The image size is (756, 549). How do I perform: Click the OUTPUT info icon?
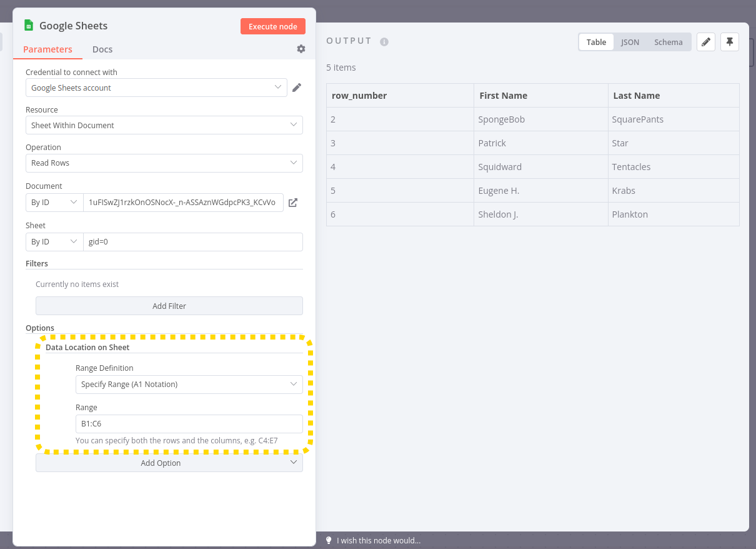point(384,42)
